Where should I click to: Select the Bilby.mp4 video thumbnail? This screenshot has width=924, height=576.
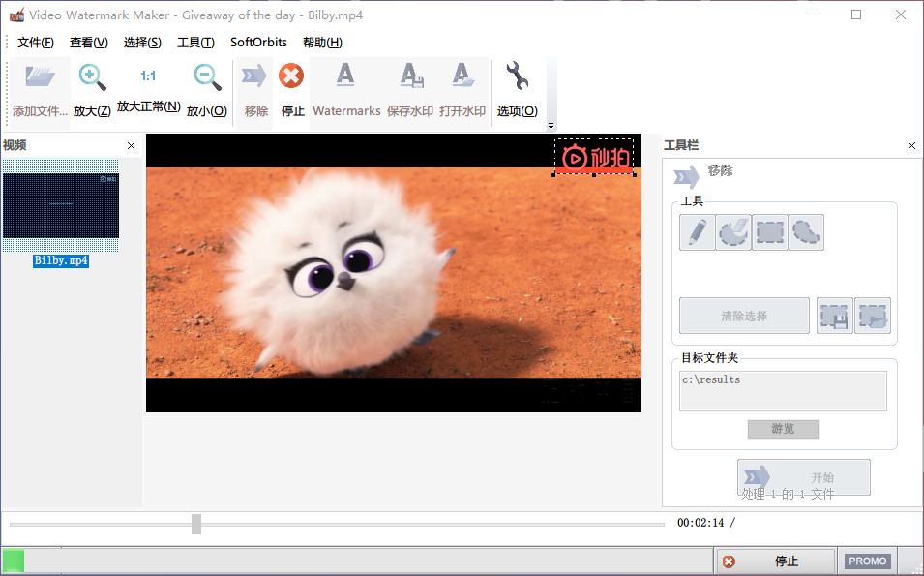click(x=61, y=205)
